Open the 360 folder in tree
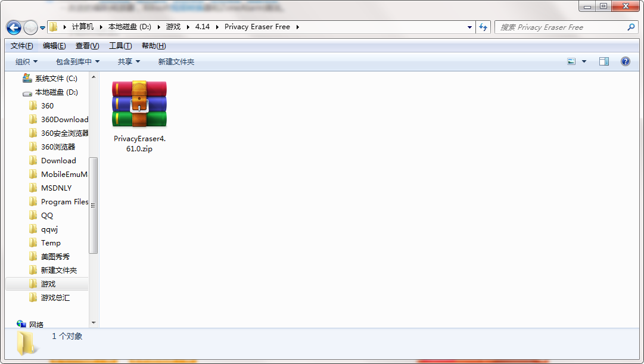 point(47,106)
